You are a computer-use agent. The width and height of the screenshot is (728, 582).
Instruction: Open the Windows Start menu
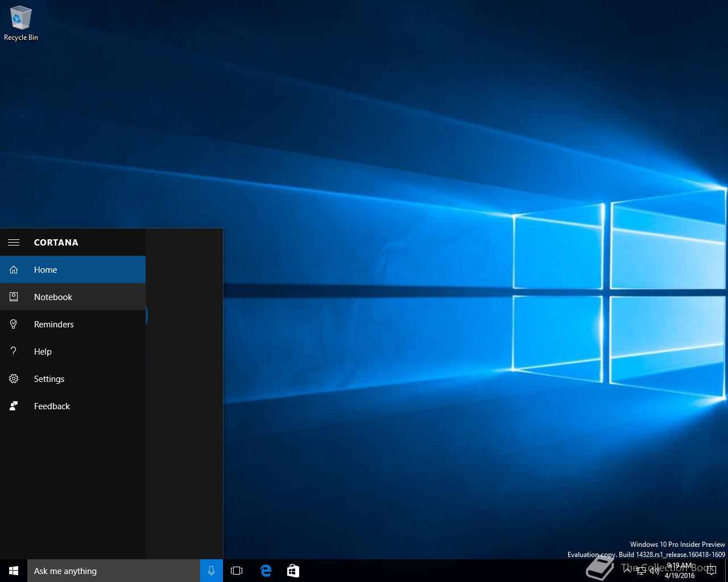[x=14, y=571]
